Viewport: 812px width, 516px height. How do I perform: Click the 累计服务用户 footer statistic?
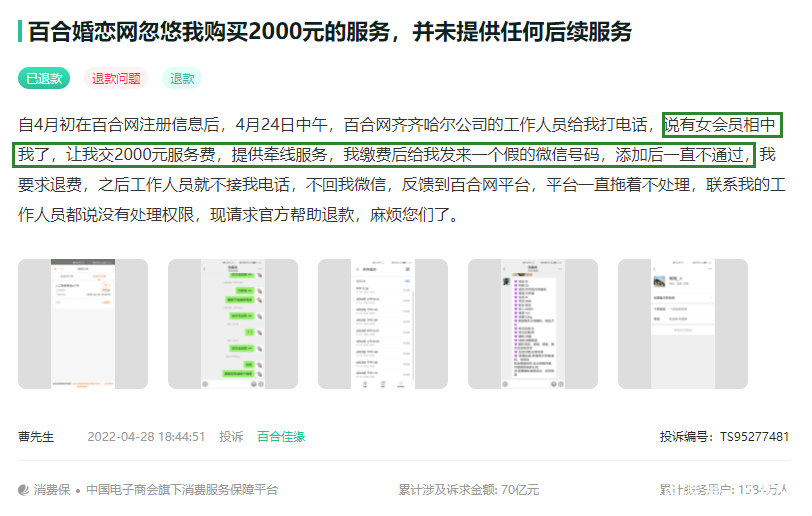tap(724, 490)
